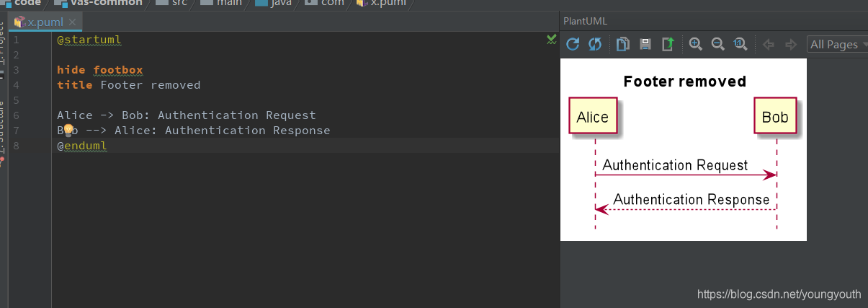
Task: Refresh the PlantUML diagram
Action: 573,45
